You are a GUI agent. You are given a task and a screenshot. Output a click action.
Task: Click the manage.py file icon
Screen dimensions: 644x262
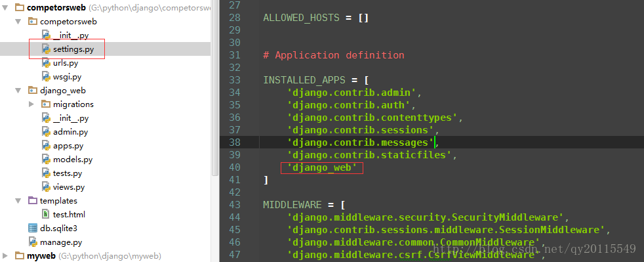33,242
